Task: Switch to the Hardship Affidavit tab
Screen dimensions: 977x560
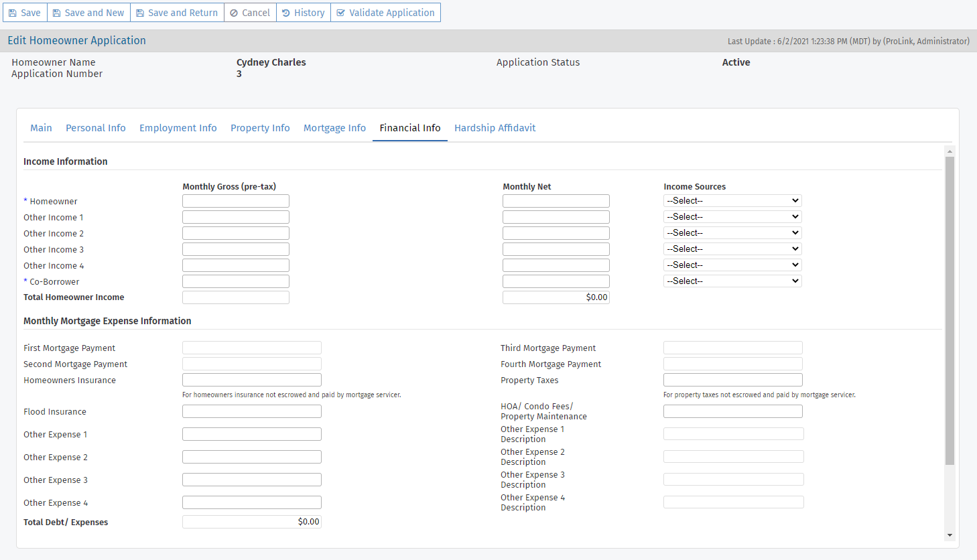Action: [x=495, y=128]
